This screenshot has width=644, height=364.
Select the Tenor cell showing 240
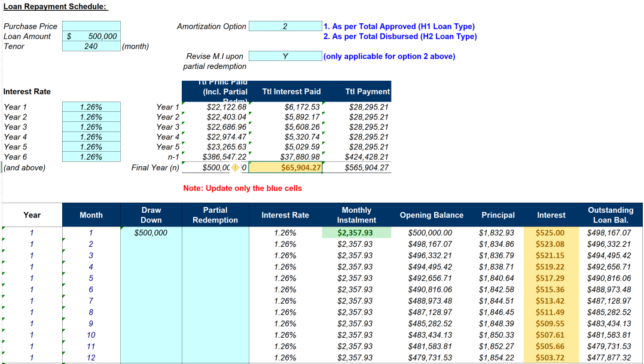click(x=91, y=47)
